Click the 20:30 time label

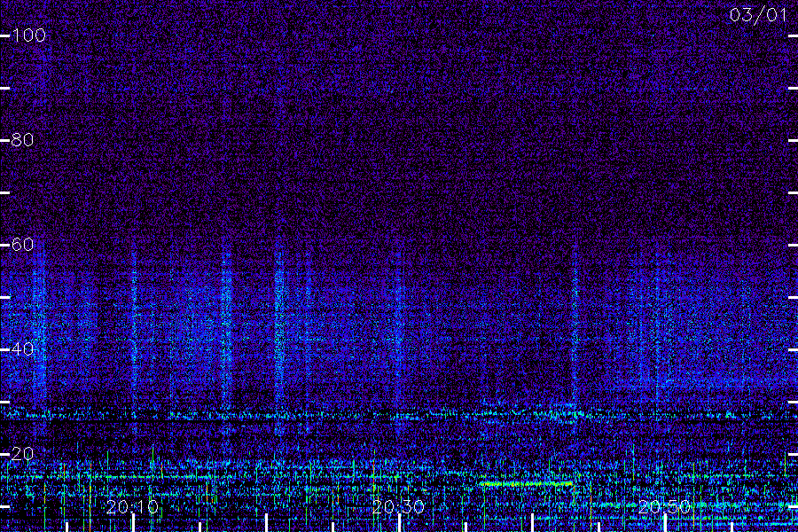398,506
